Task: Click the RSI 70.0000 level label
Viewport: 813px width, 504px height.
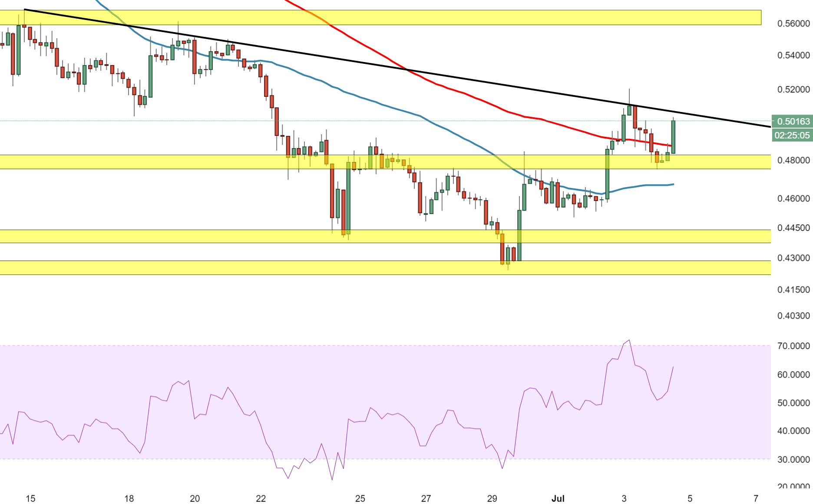Action: click(793, 346)
